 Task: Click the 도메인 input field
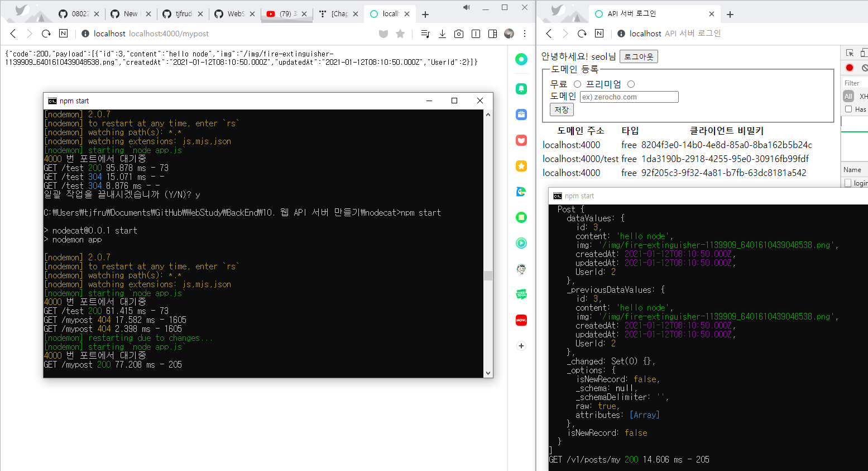[629, 96]
